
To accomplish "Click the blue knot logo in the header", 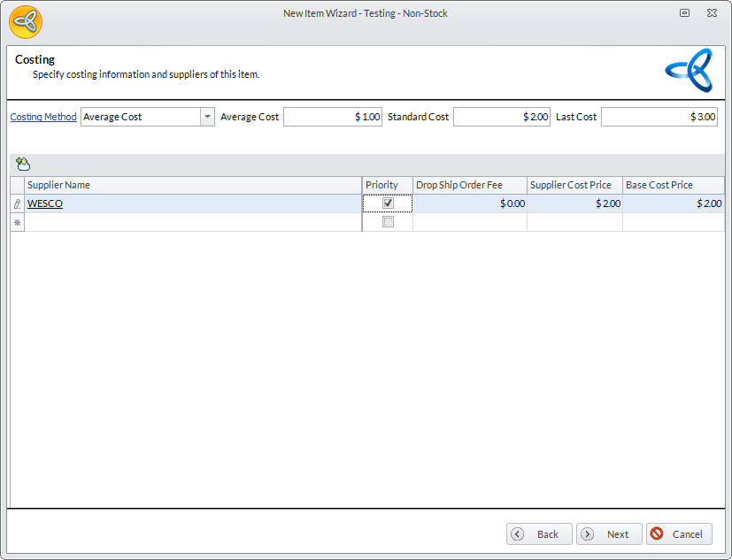I will click(x=689, y=71).
